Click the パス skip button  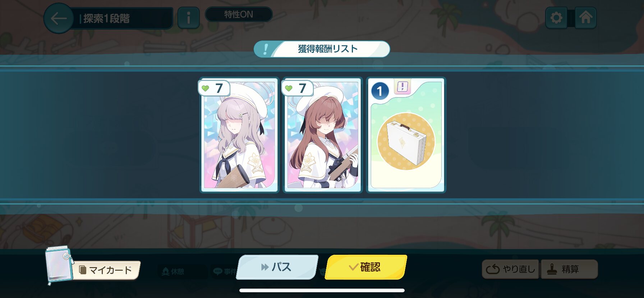pyautogui.click(x=277, y=267)
